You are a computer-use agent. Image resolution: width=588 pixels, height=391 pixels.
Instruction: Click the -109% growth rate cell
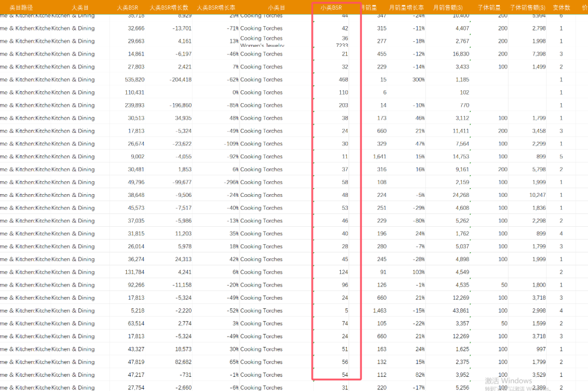pos(231,144)
